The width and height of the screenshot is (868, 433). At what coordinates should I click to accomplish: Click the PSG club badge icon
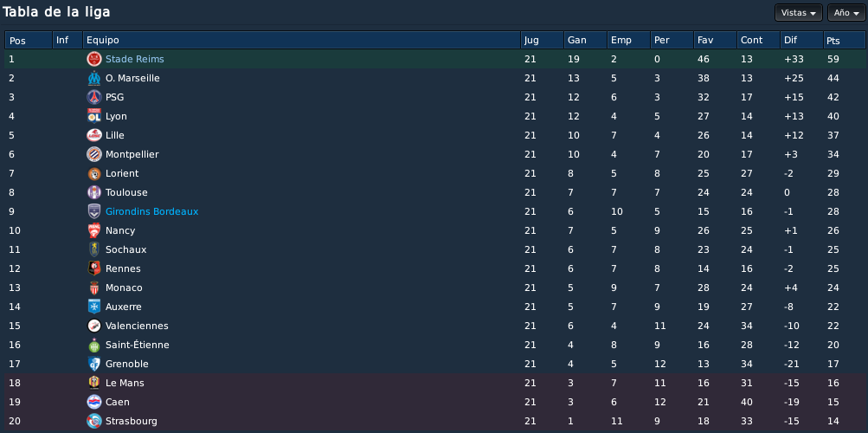94,98
